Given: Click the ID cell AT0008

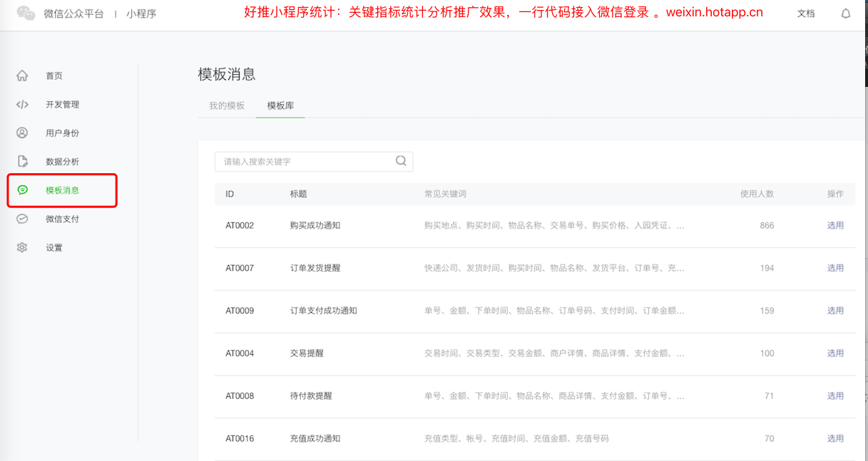Looking at the screenshot, I should (x=240, y=396).
